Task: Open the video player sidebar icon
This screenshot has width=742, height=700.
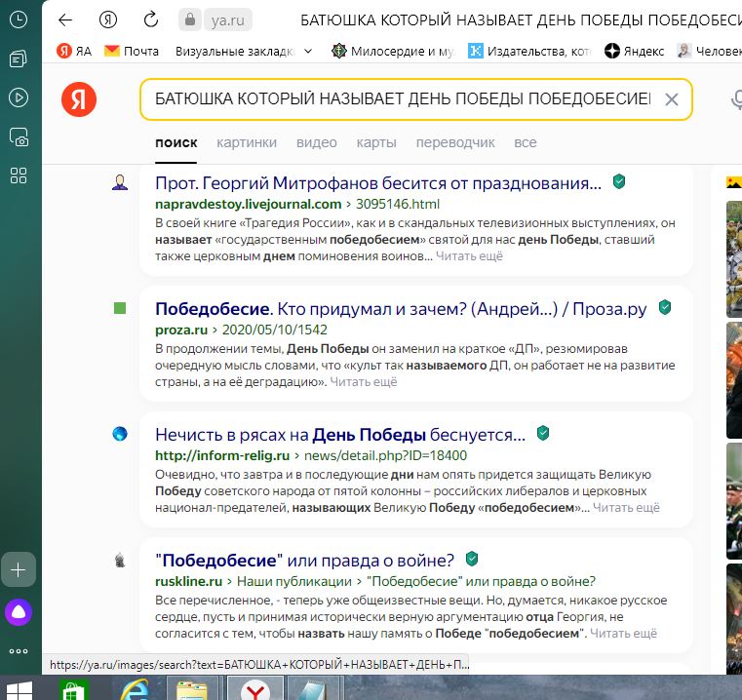Action: coord(19,97)
